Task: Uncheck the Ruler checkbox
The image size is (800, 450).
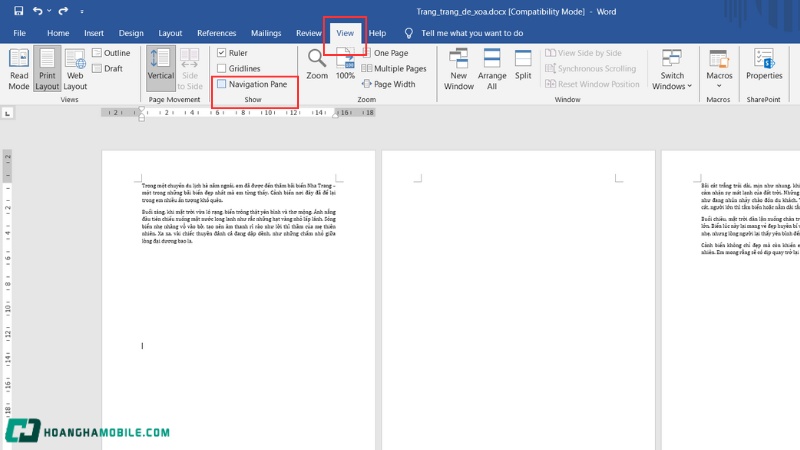Action: point(222,53)
